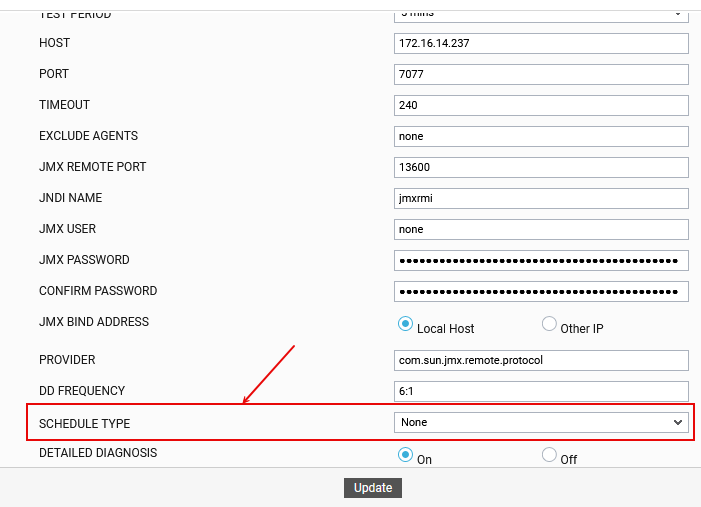Click the JNDI NAME input
This screenshot has height=507, width=701.
(541, 198)
